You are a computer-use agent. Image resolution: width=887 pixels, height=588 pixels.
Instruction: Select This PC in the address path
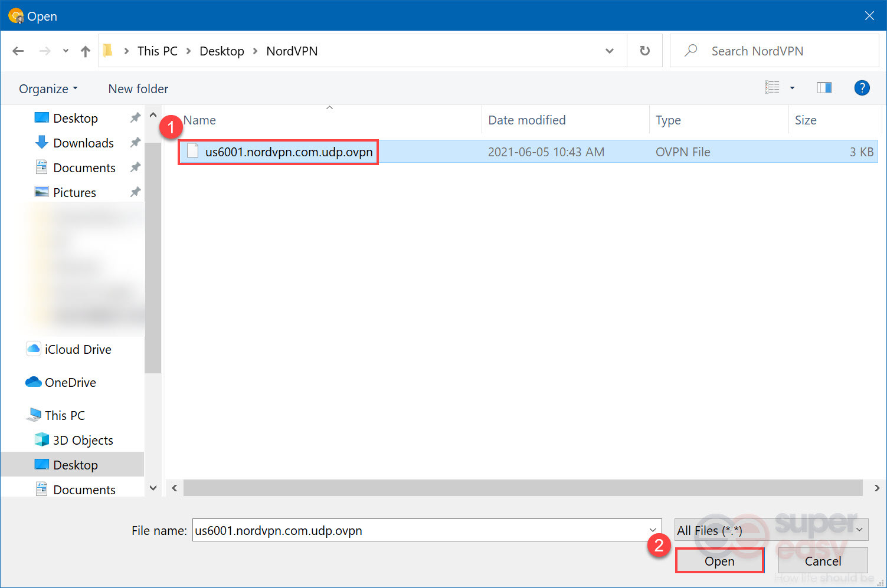157,51
